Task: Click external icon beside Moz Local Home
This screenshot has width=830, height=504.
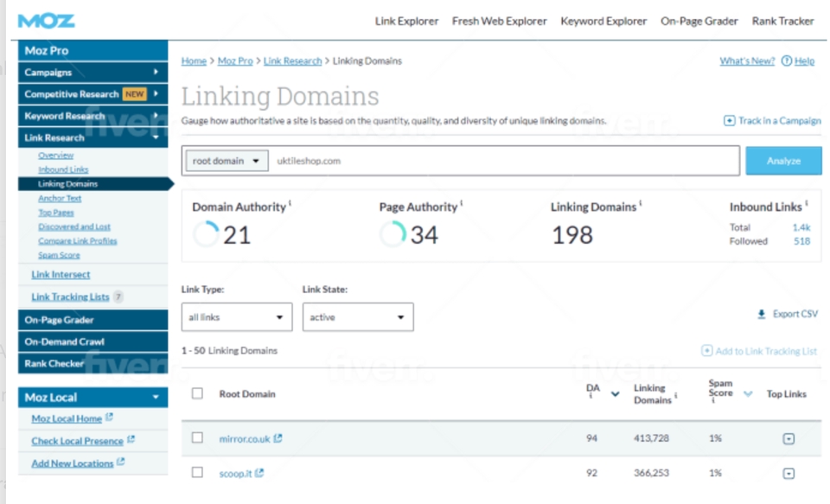Action: pyautogui.click(x=109, y=418)
